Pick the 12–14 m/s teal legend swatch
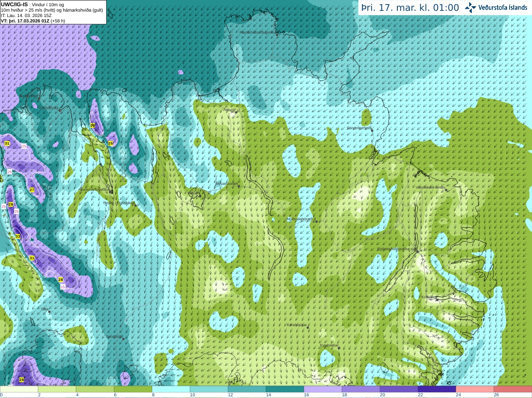Viewport: 532px width, 398px height. (247, 389)
